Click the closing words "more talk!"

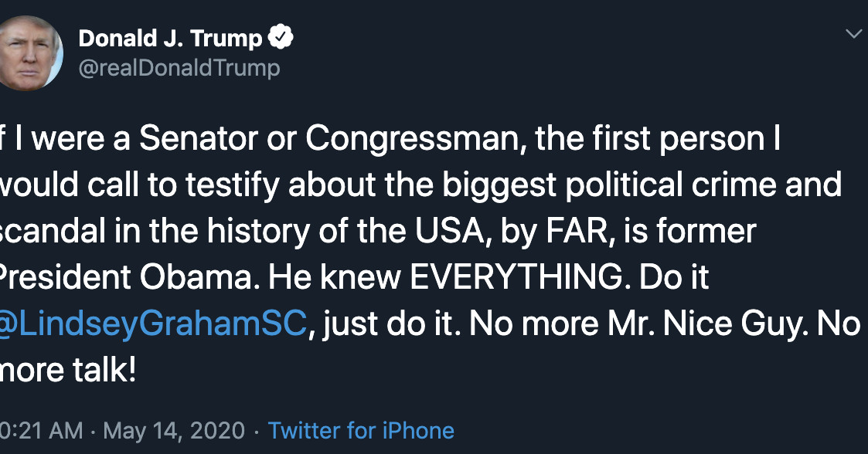(67, 369)
